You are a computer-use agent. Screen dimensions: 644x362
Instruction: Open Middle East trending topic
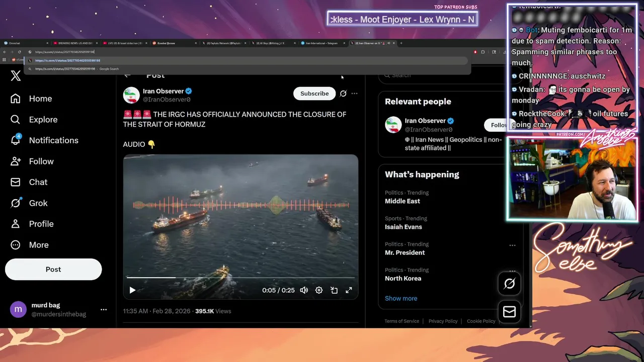[x=403, y=201]
